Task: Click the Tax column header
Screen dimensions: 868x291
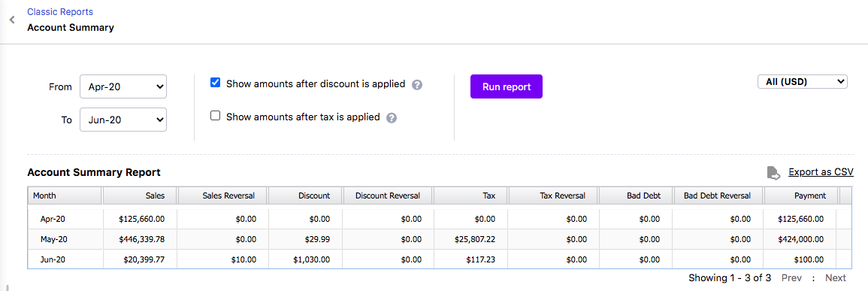Action: 471,196
